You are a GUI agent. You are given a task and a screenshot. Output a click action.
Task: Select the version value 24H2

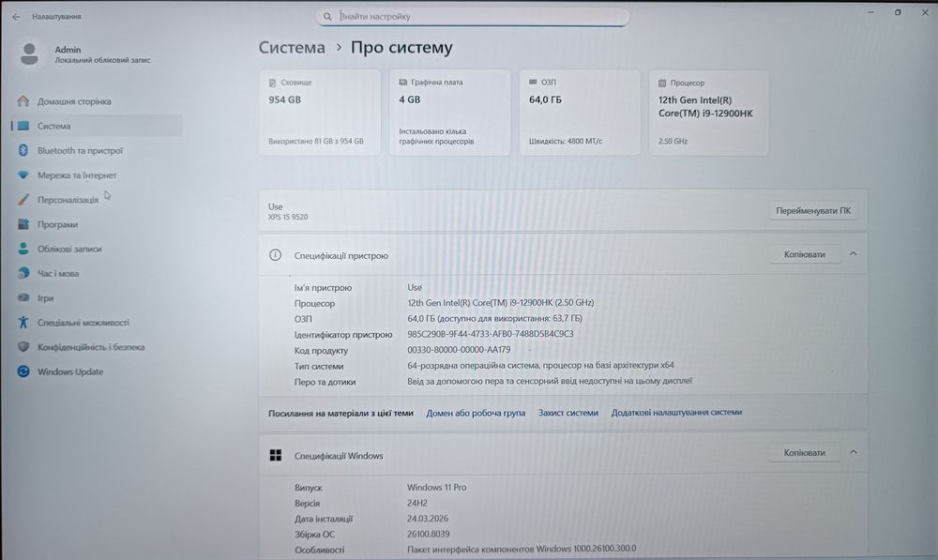pos(417,503)
